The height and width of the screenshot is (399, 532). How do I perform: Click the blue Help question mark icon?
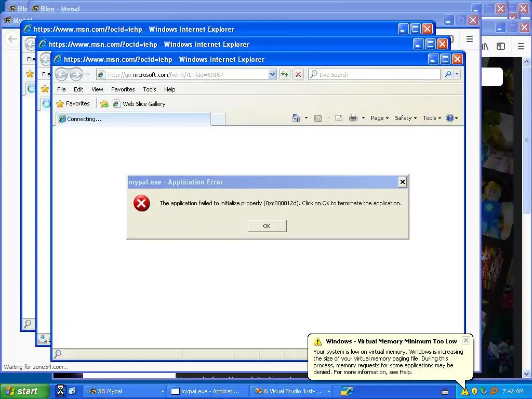[450, 118]
